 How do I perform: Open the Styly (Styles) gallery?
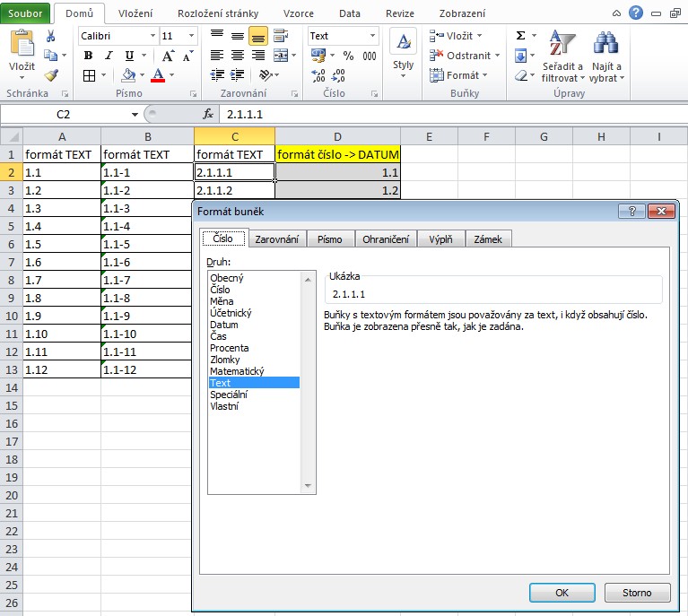(404, 54)
